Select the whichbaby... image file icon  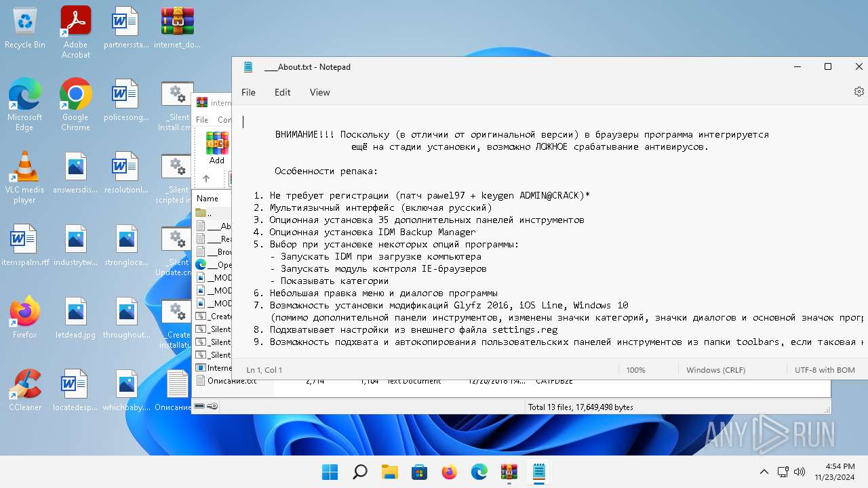pos(126,390)
